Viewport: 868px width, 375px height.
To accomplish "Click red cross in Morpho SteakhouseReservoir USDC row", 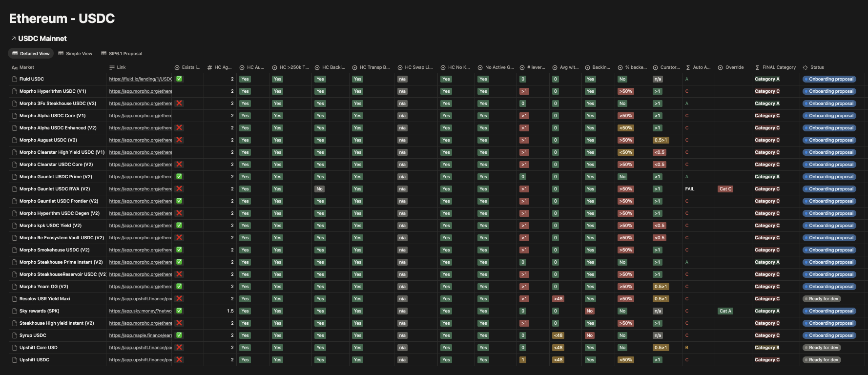I will point(179,274).
